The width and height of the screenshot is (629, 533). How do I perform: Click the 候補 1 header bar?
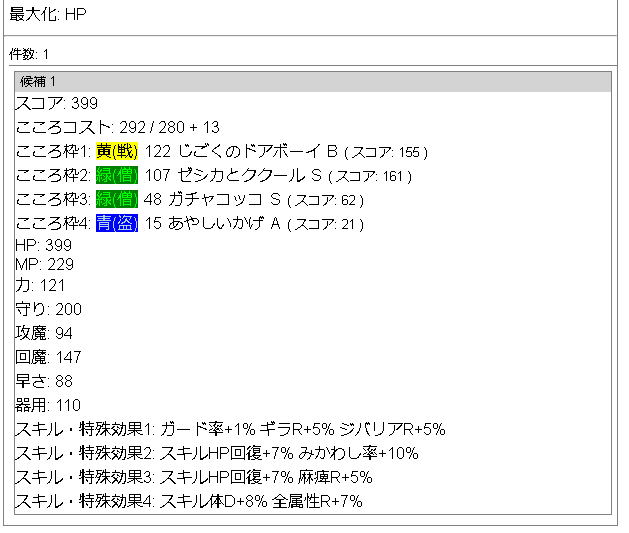coord(313,82)
